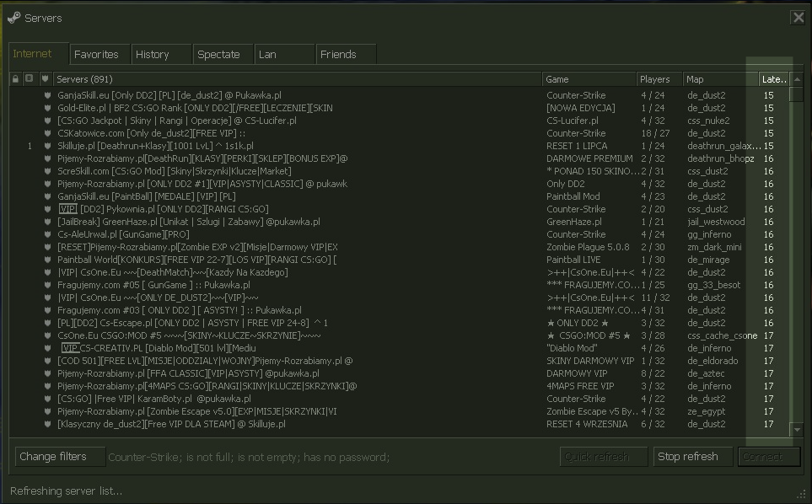
Task: Click VAC shield icon of Gold-Elite.pl server
Action: (48, 108)
